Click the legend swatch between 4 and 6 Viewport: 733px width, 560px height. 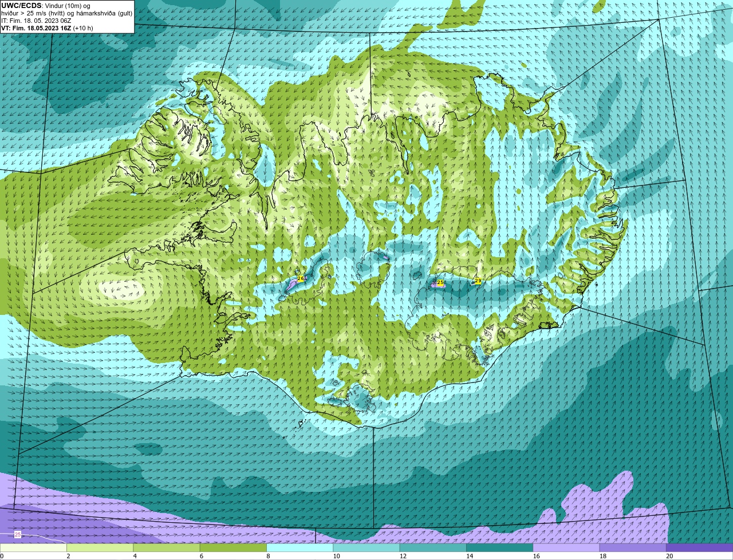(167, 547)
